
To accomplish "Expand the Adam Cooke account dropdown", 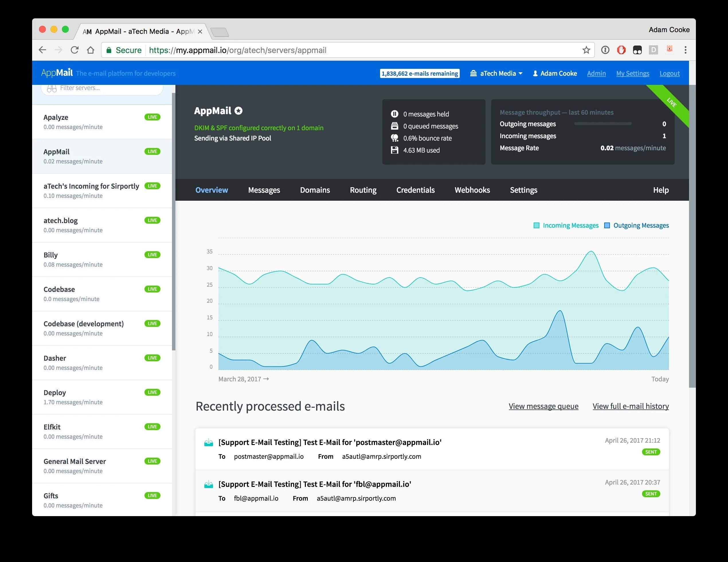I will [556, 73].
